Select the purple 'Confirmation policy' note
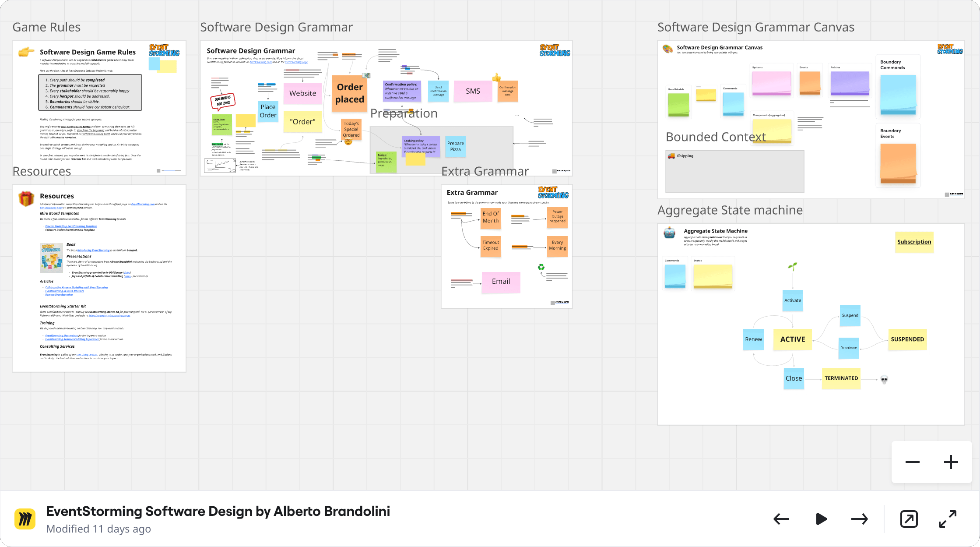 coord(402,91)
